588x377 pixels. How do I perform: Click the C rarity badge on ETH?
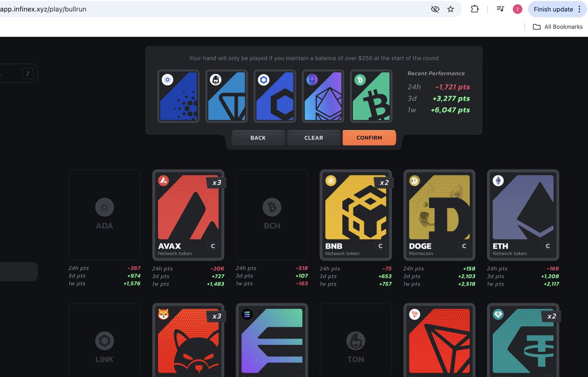coord(548,246)
